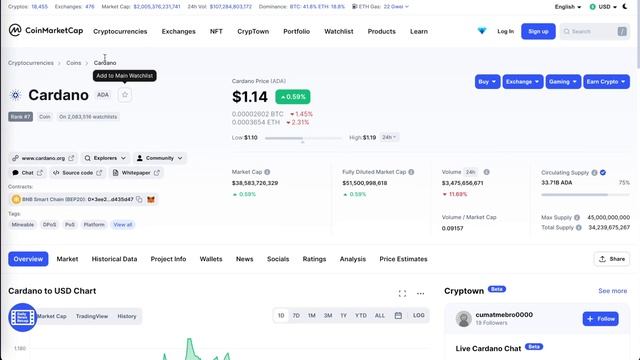Open the www.cardano.org website link
The width and height of the screenshot is (640, 360).
point(43,158)
